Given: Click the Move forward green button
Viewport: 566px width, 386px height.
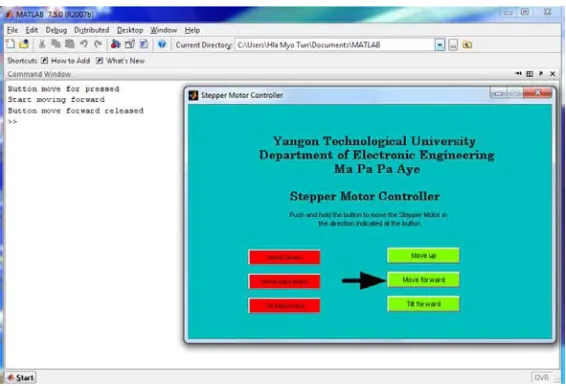Looking at the screenshot, I should pyautogui.click(x=423, y=279).
